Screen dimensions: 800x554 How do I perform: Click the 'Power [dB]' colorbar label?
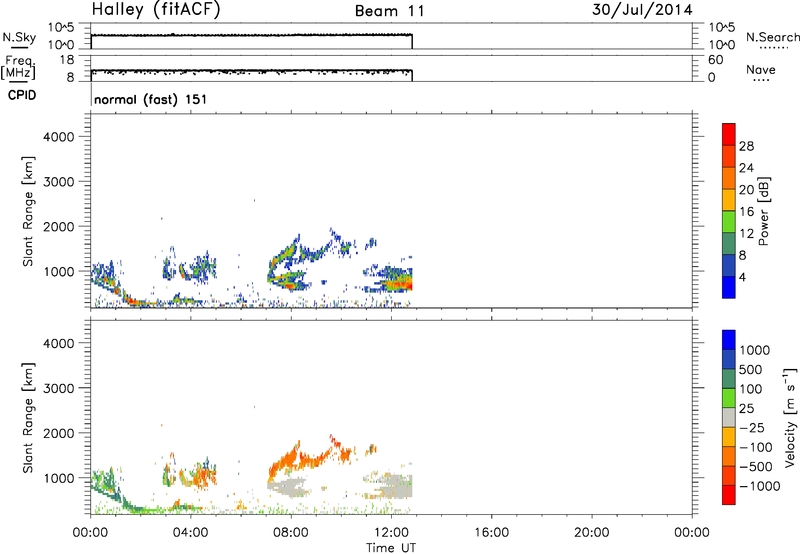(x=764, y=211)
